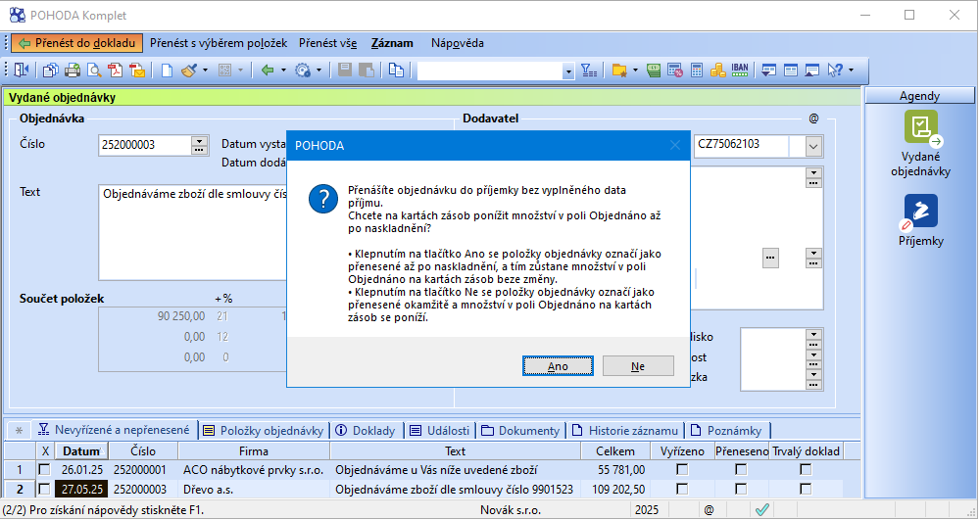The height and width of the screenshot is (520, 980).
Task: Switch to the Doklady tab
Action: [366, 430]
